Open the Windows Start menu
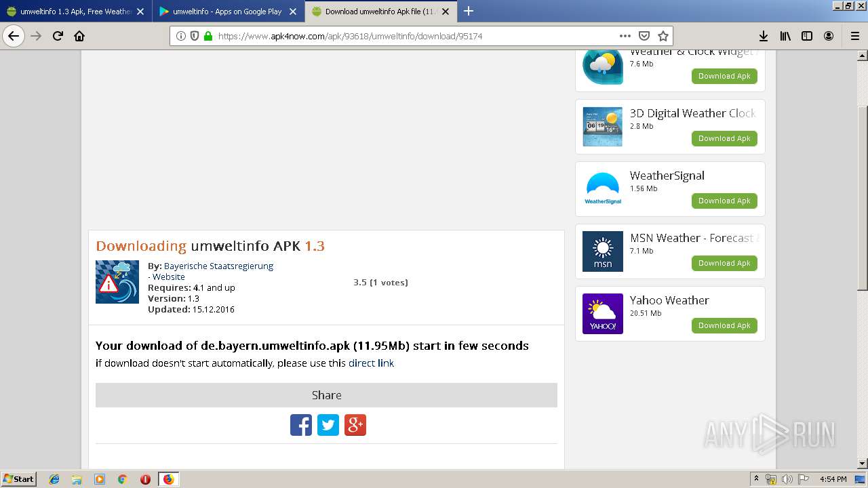The width and height of the screenshot is (868, 488). (18, 479)
